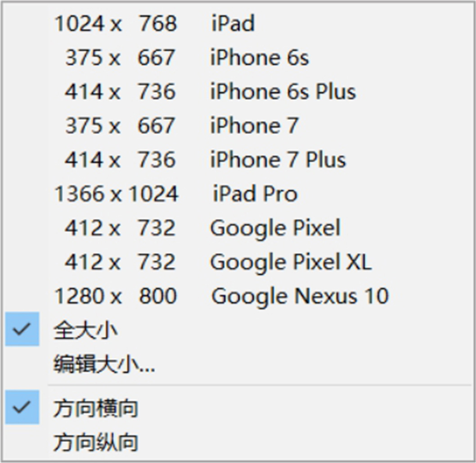The width and height of the screenshot is (476, 463).
Task: Select the 1024 x 768 iPad size
Action: 238,23
